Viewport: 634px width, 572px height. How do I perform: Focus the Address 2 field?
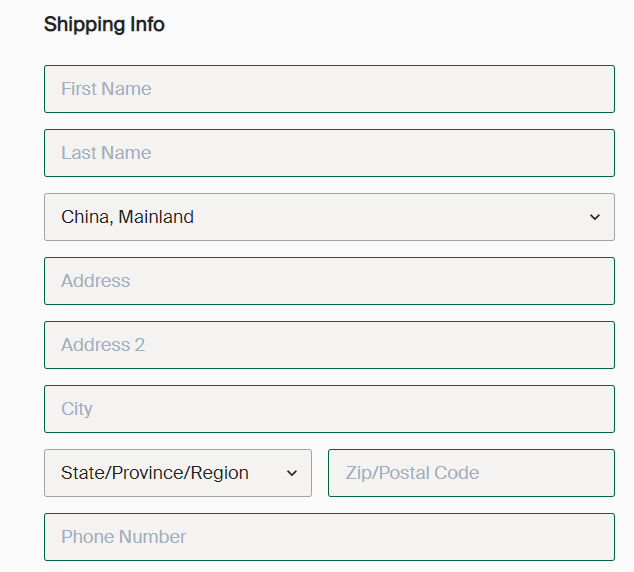[x=329, y=345]
